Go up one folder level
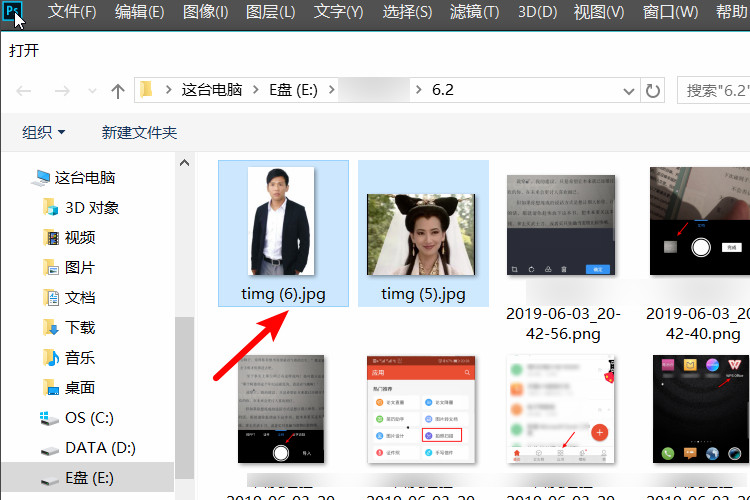Viewport: 750px width, 500px height. (118, 90)
